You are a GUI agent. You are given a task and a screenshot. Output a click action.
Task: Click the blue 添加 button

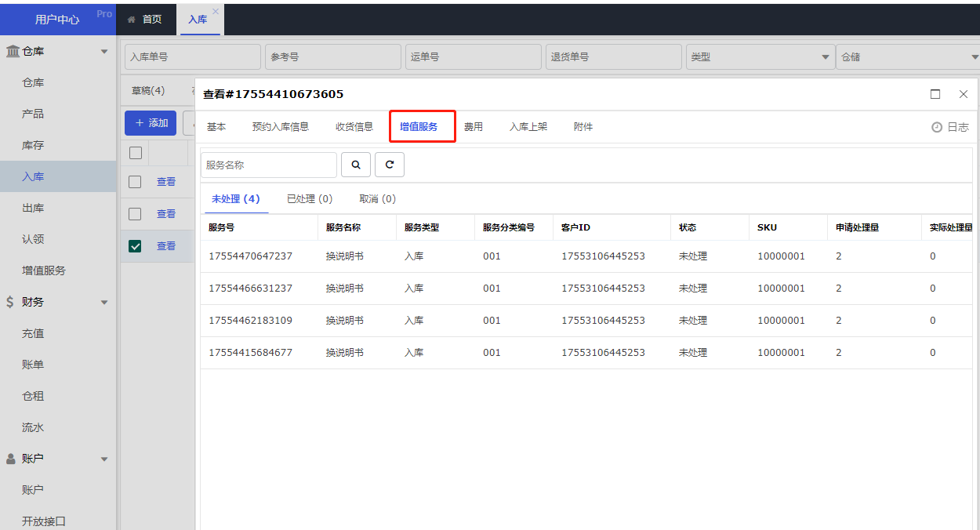151,123
